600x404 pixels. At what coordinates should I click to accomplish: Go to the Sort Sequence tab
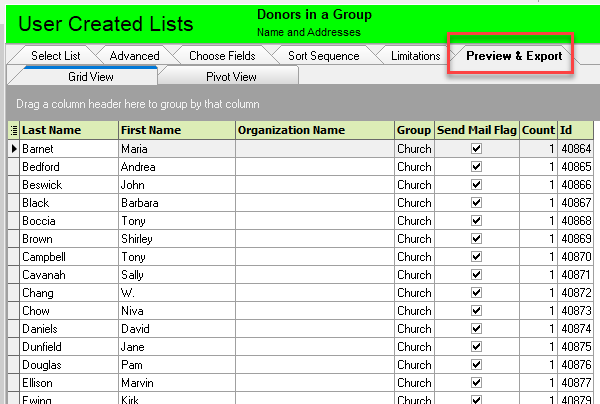pos(322,56)
